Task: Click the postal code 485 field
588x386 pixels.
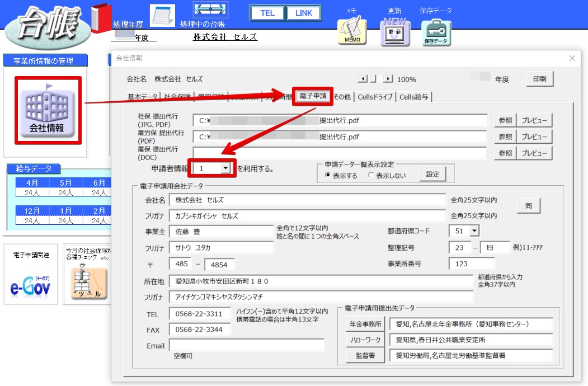Action: pyautogui.click(x=180, y=264)
